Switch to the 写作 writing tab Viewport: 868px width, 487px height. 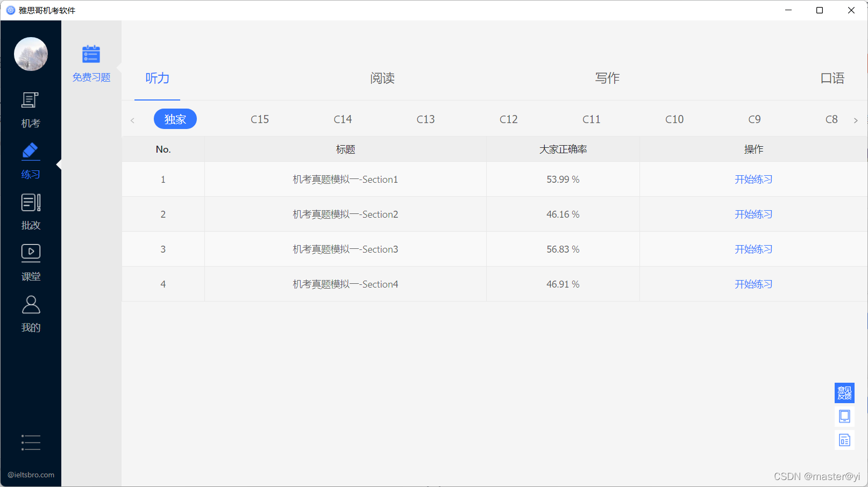(607, 78)
